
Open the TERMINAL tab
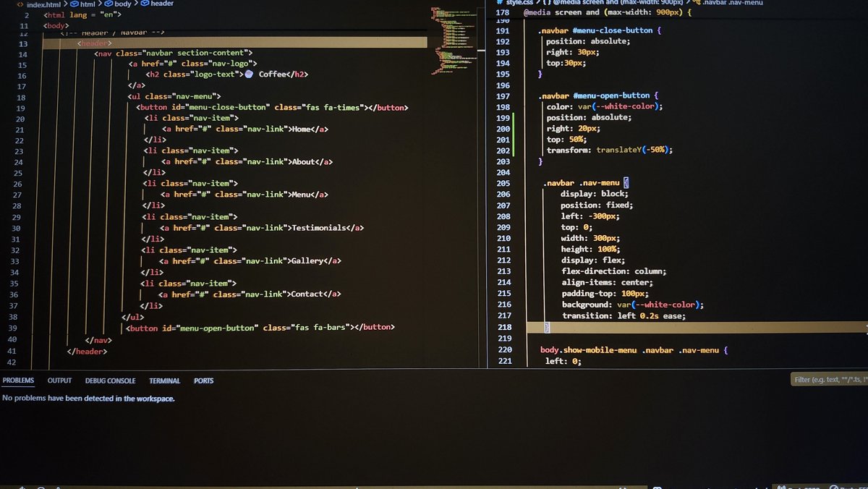[165, 380]
